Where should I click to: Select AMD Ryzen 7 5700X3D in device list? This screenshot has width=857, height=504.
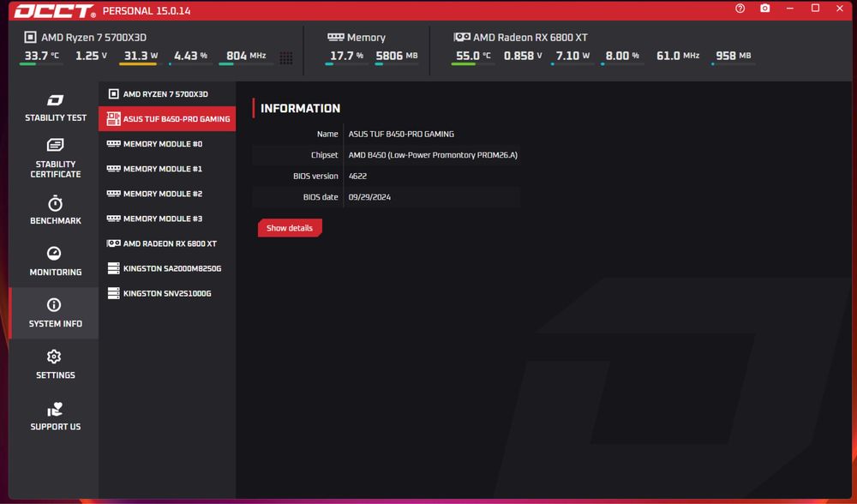(167, 94)
